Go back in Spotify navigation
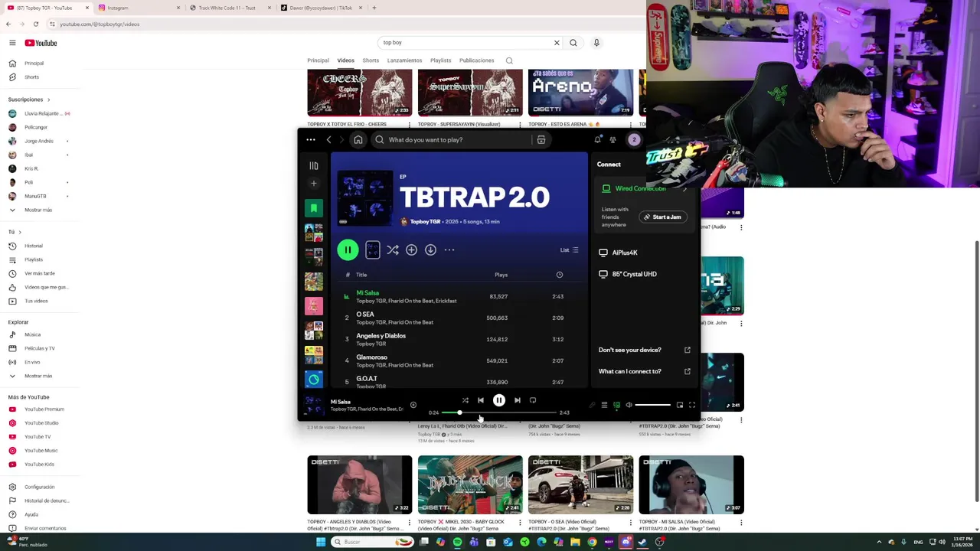The image size is (980, 551). pyautogui.click(x=328, y=139)
